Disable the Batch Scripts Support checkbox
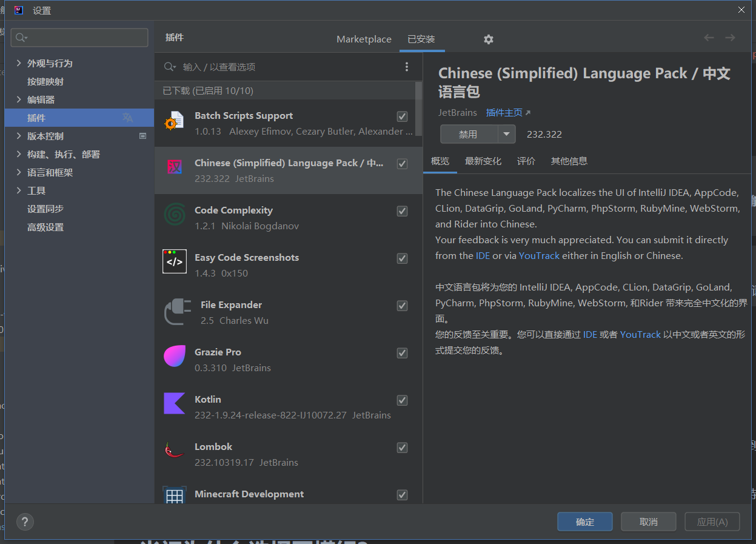Image resolution: width=756 pixels, height=544 pixels. pos(402,116)
